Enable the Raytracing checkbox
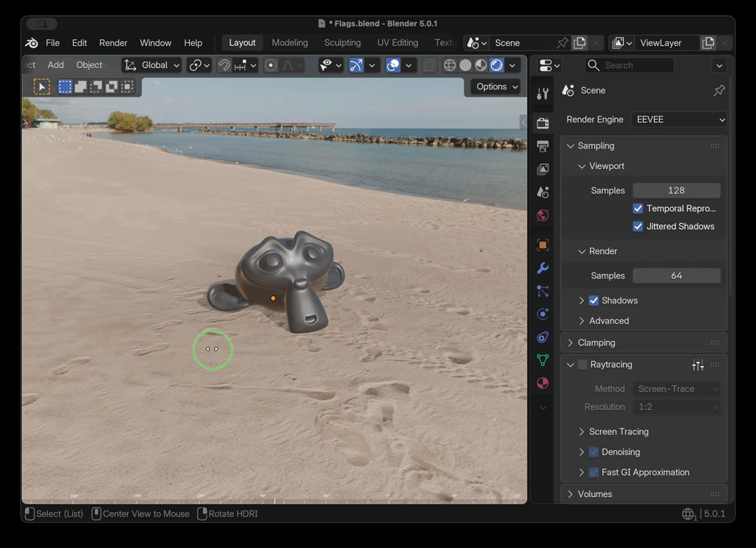The height and width of the screenshot is (548, 756). coord(582,364)
